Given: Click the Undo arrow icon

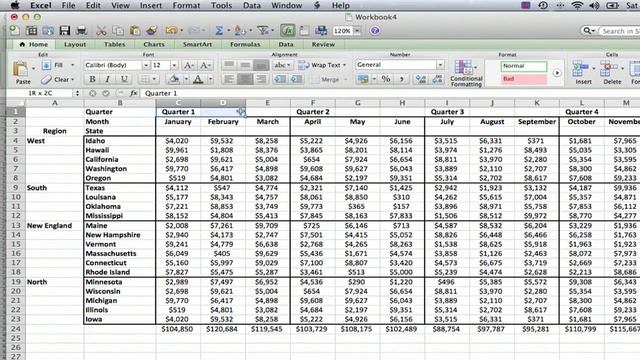Looking at the screenshot, I should tap(171, 31).
